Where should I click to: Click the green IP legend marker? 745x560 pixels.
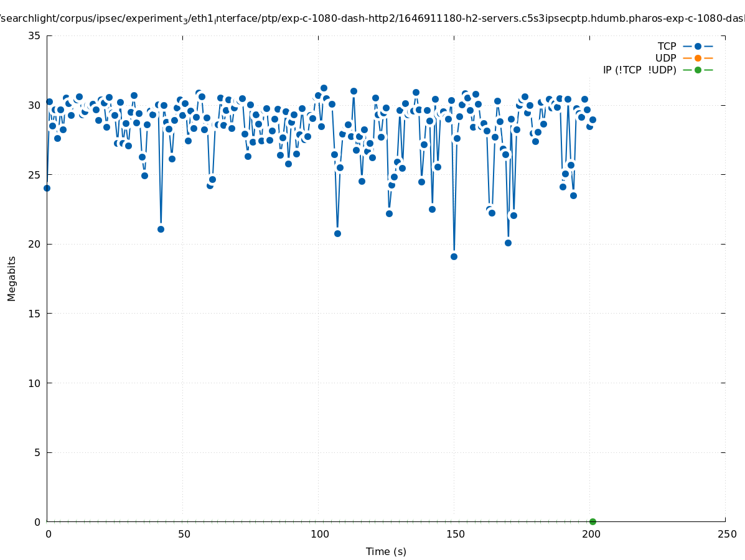[x=698, y=70]
